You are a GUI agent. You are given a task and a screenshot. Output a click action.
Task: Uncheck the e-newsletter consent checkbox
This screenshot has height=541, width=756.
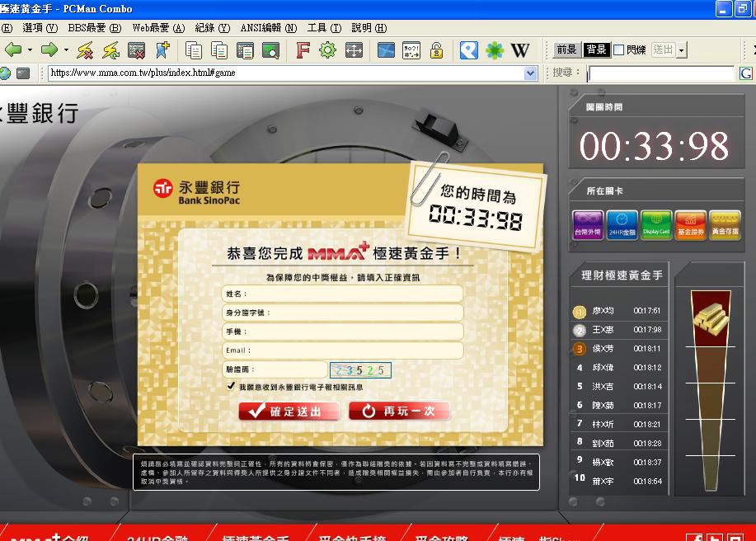pos(231,386)
